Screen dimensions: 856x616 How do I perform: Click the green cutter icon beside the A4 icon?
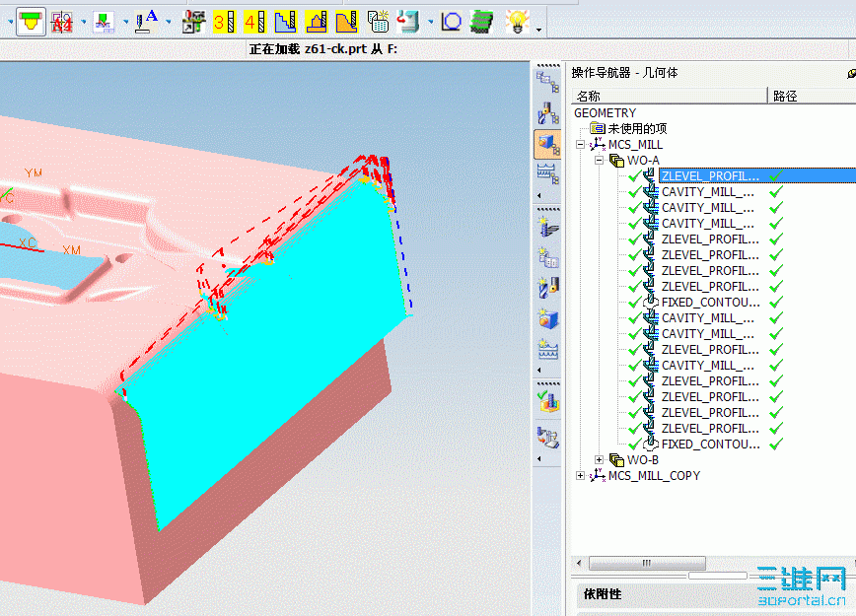(104, 23)
